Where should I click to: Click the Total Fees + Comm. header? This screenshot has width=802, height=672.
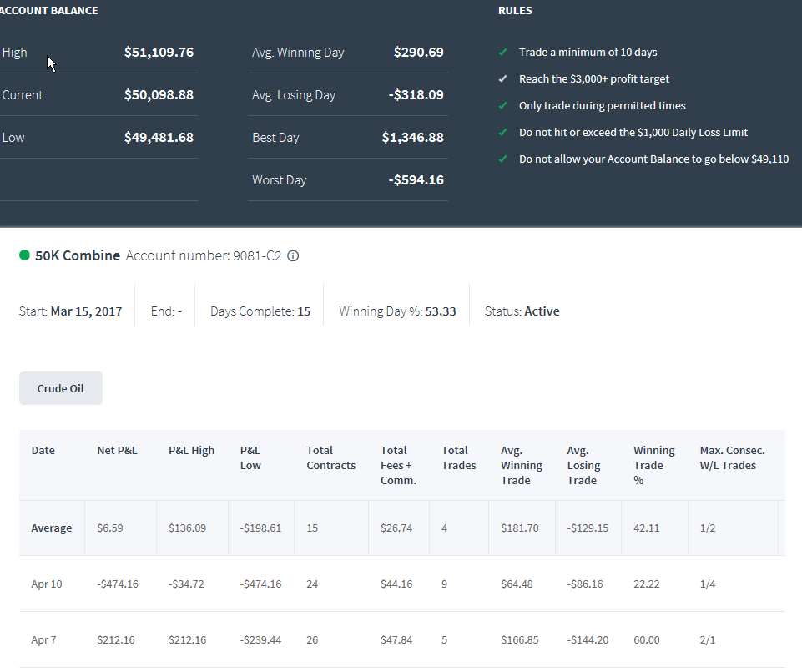pyautogui.click(x=398, y=465)
